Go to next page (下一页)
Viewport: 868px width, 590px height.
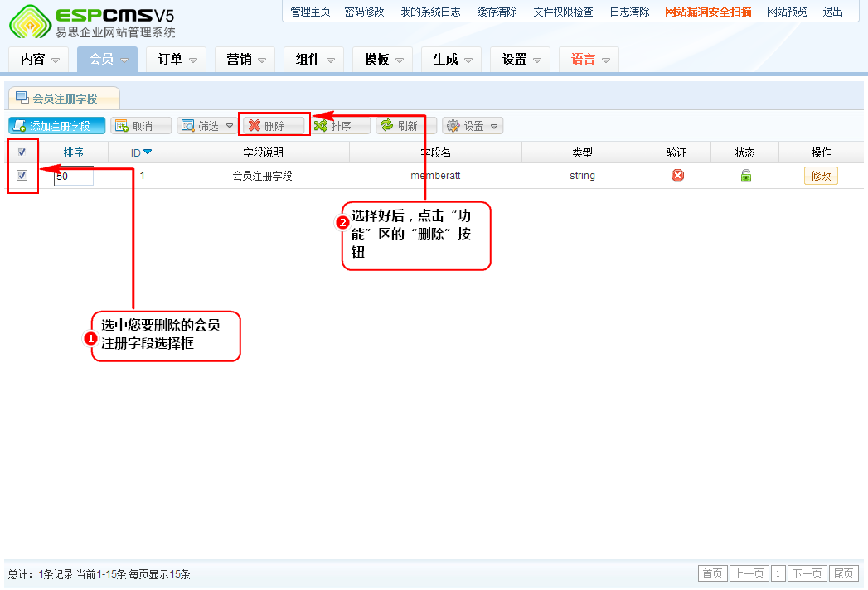coord(807,574)
